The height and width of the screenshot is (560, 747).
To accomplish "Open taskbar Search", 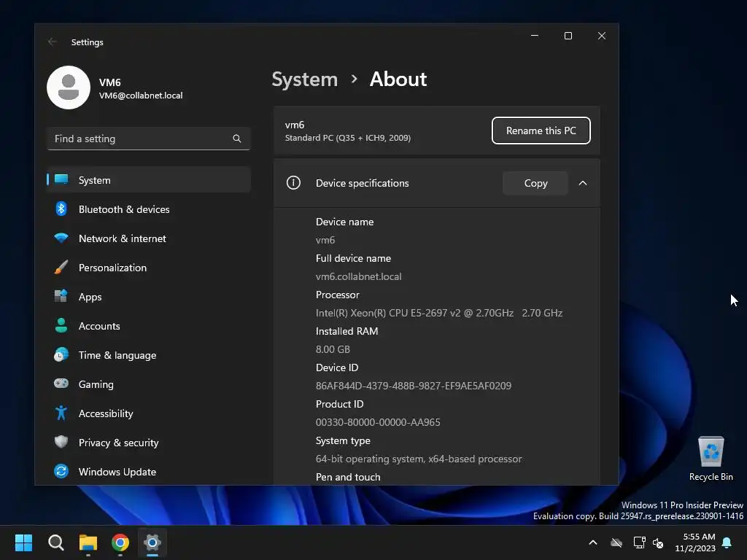I will (x=55, y=542).
